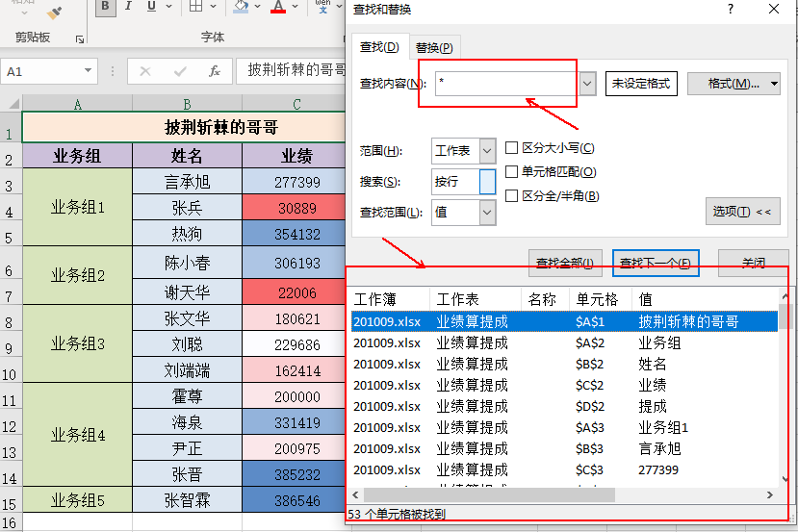This screenshot has width=798, height=532.
Task: Open the 范围(H) 工作表 dropdown
Action: click(x=487, y=150)
